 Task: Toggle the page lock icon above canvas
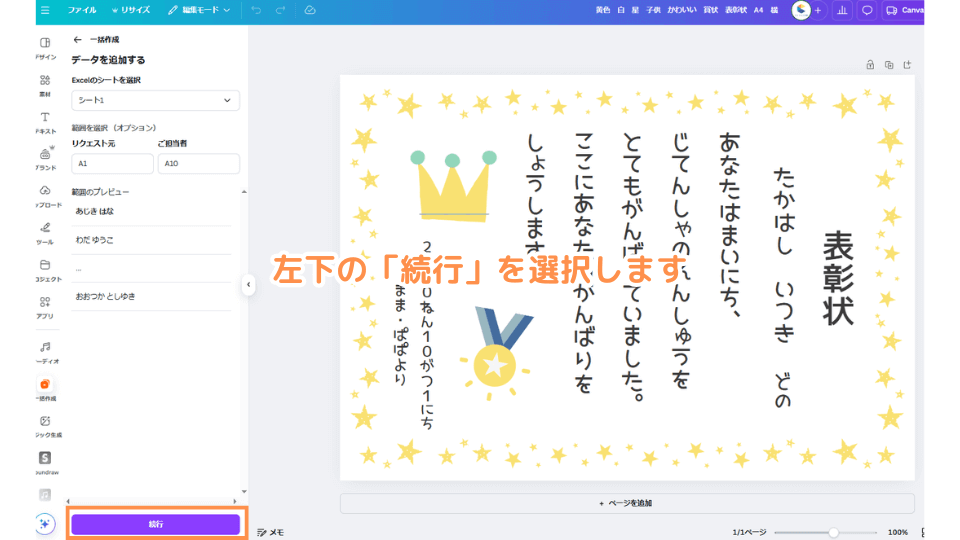(x=870, y=65)
